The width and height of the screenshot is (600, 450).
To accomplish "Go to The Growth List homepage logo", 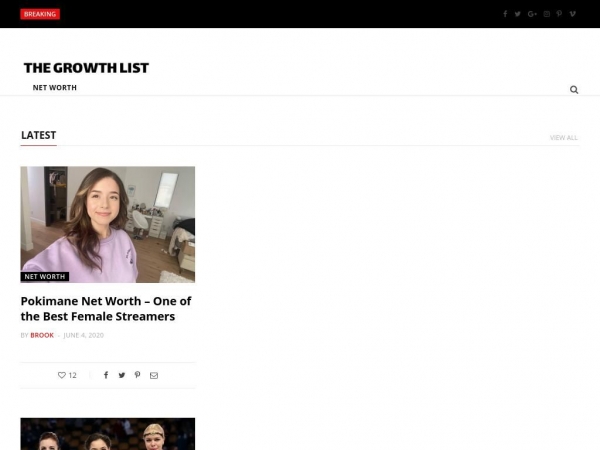I will click(x=86, y=68).
